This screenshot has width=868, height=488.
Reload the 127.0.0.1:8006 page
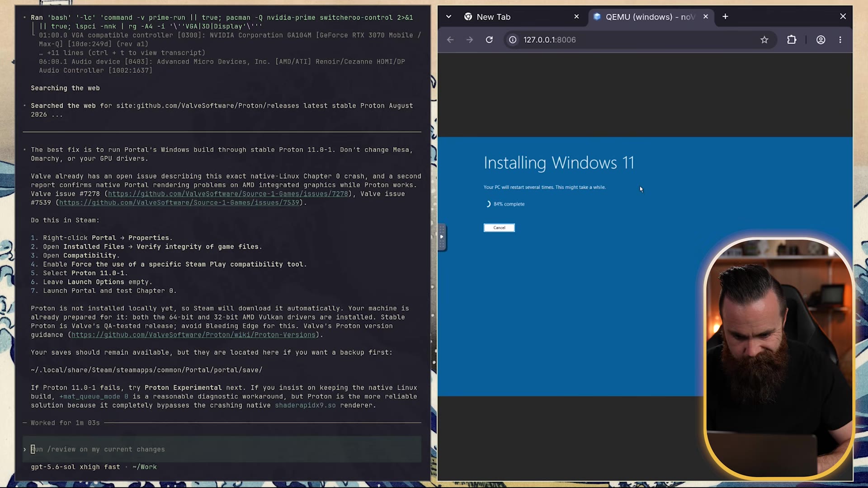tap(489, 40)
